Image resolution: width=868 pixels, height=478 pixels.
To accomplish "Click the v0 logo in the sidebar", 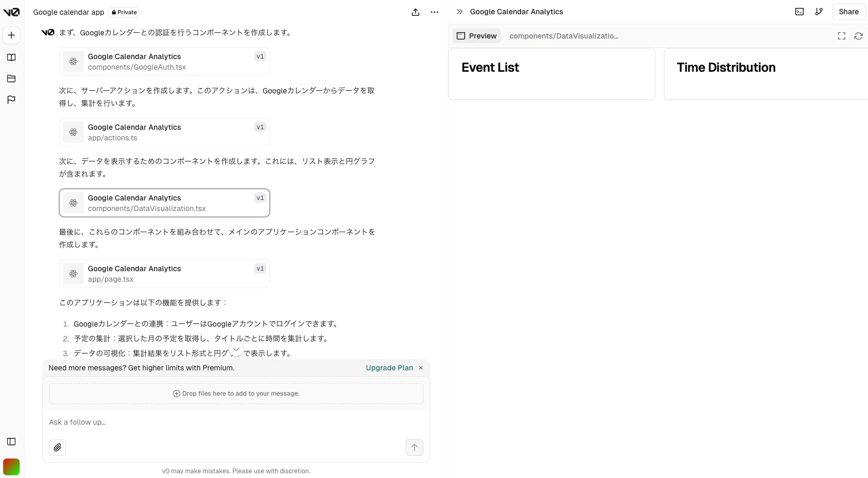I will tap(11, 12).
